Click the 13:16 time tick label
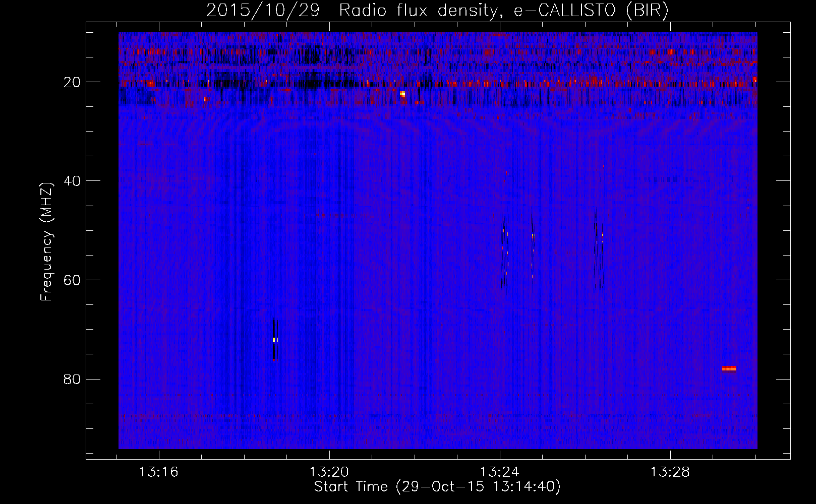816x504 pixels. click(159, 472)
